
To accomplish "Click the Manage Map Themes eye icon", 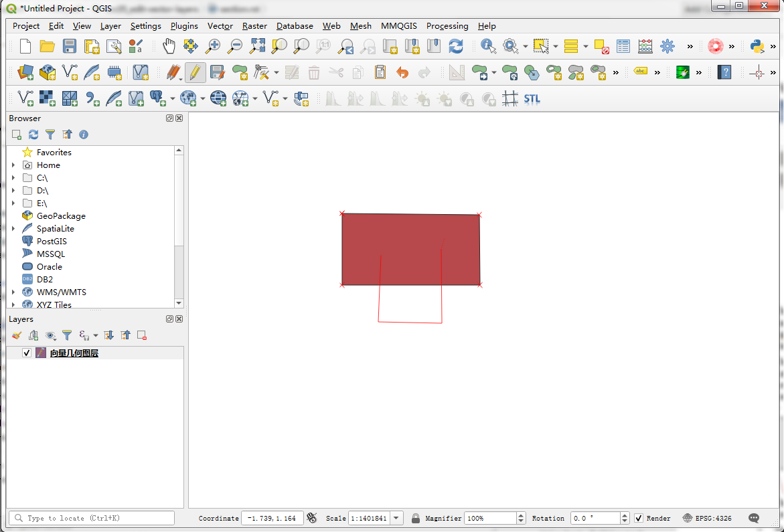I will point(50,335).
